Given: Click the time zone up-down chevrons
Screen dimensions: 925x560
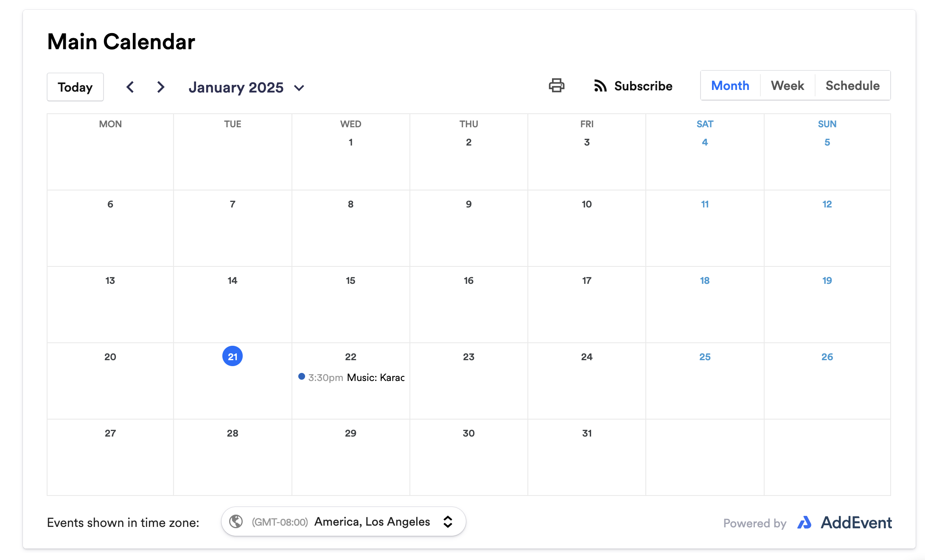Looking at the screenshot, I should coord(448,521).
